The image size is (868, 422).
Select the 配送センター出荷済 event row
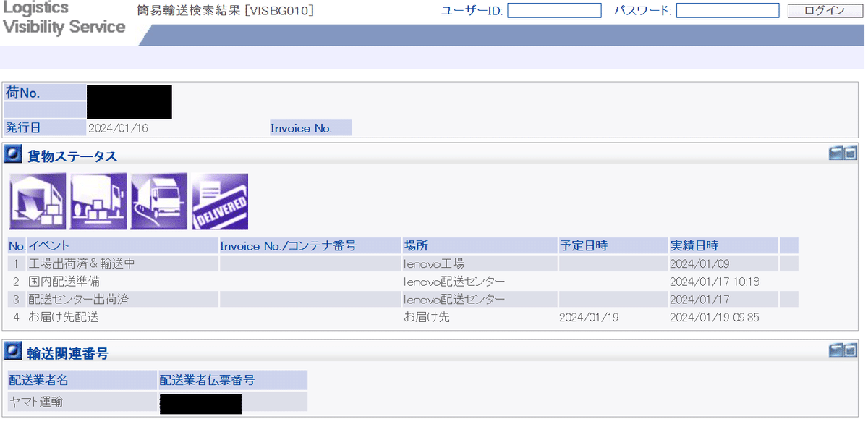click(x=403, y=299)
